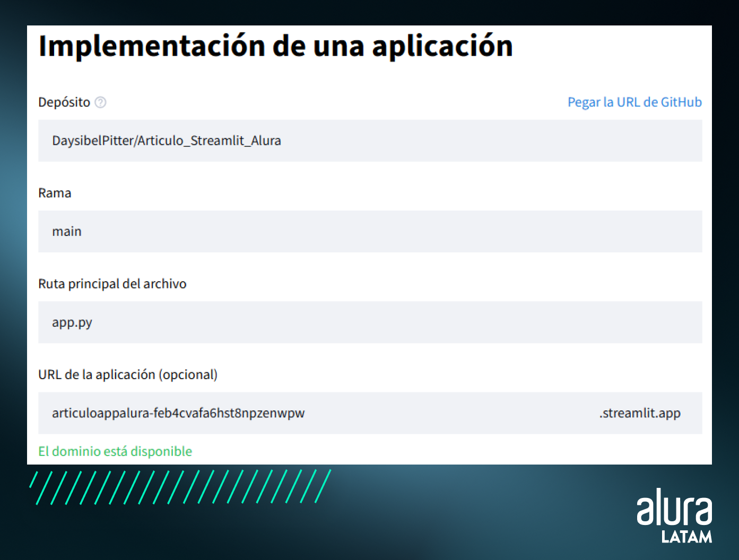Open the 'Pegar la URL de GitHub' link
739x560 pixels.
pos(634,102)
